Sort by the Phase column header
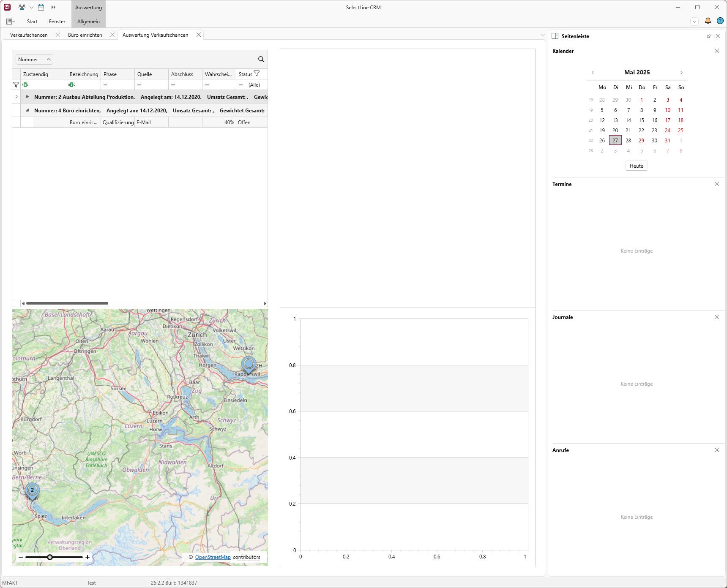 coord(118,74)
